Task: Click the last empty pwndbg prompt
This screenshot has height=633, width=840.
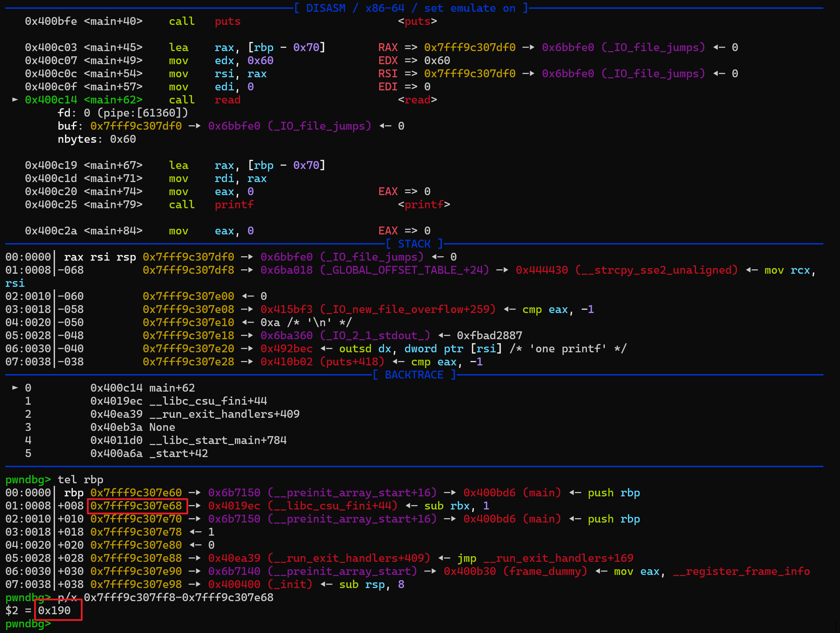Action: coord(28,623)
